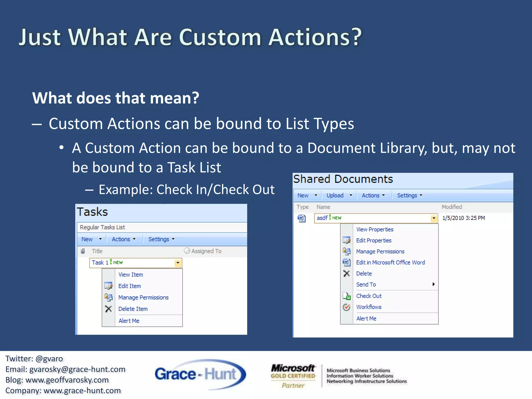Viewport: 532px width, 399px height.
Task: Select Delete Item in Tasks context menu
Action: (x=133, y=309)
